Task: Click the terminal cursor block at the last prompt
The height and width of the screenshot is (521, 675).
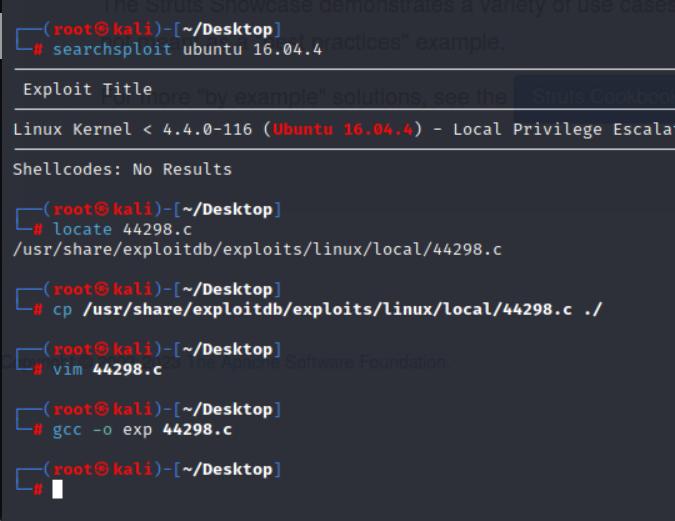Action: pos(57,489)
